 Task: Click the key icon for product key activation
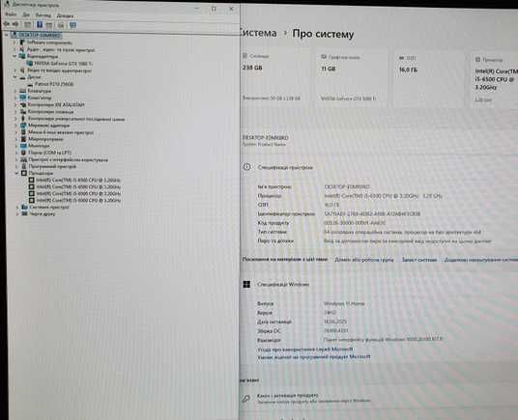pyautogui.click(x=245, y=399)
